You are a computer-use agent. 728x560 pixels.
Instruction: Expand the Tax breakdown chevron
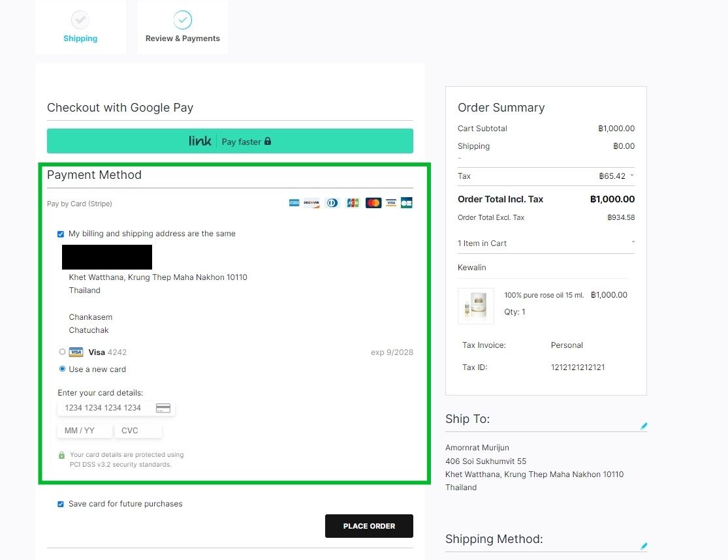(632, 176)
